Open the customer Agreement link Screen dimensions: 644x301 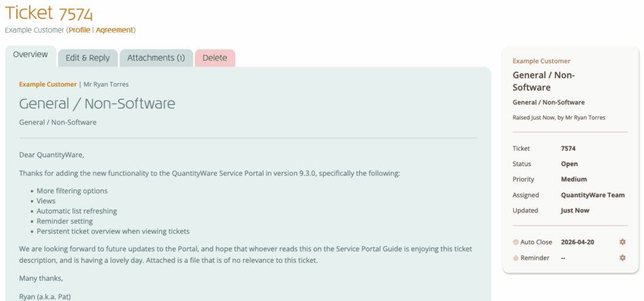(x=114, y=30)
